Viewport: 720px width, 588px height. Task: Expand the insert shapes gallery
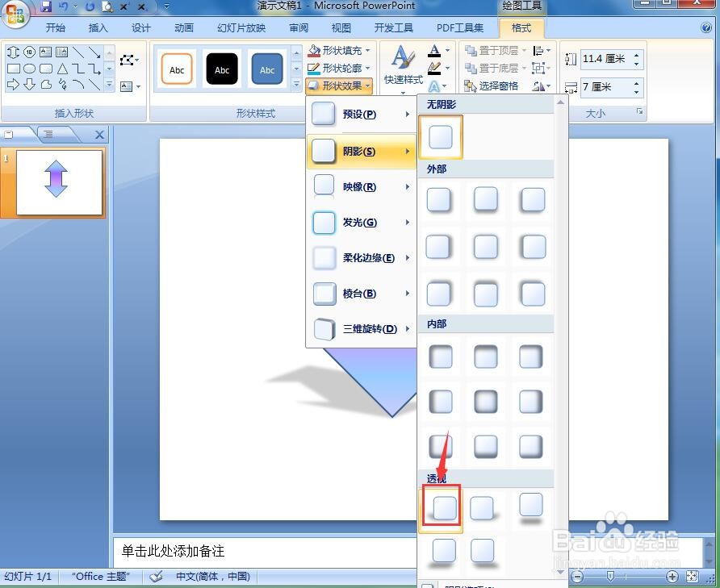[109, 85]
